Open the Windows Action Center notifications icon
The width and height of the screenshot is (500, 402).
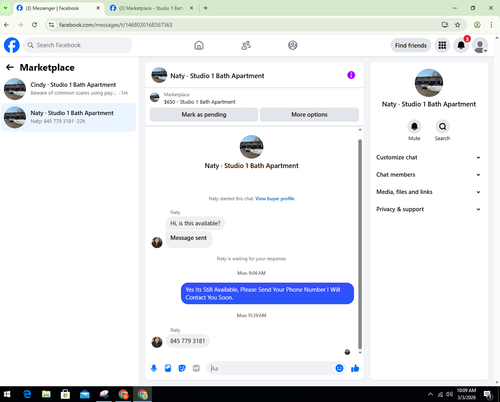(488, 395)
